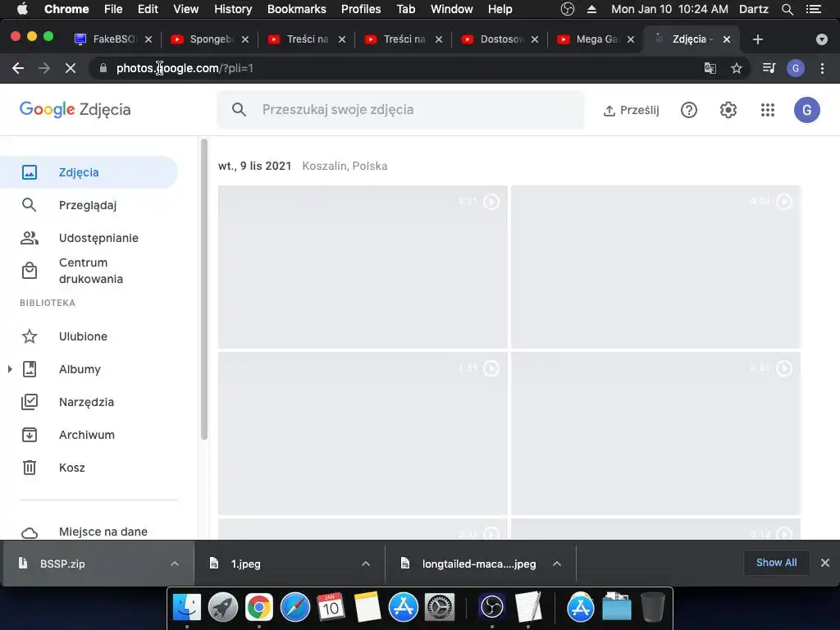
Task: Open System Preferences from the dock
Action: click(440, 608)
